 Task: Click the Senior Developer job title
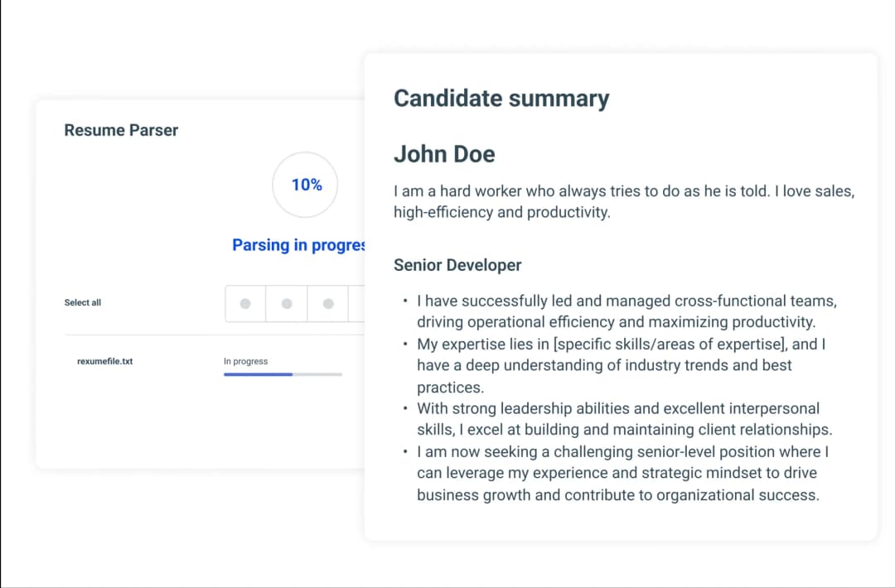pyautogui.click(x=457, y=265)
